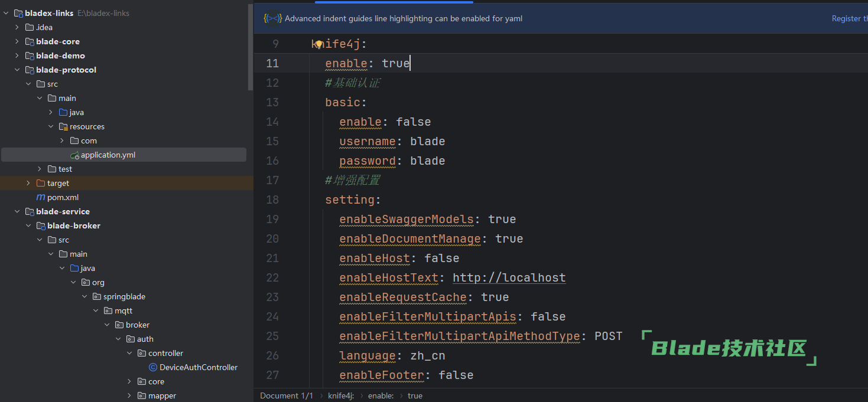868x402 pixels.
Task: Collapse the blade-protocol module tree
Action: coord(17,70)
